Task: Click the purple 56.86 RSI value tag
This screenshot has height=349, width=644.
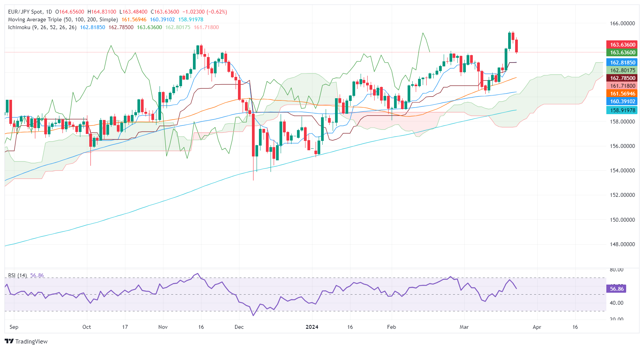Action: 616,289
